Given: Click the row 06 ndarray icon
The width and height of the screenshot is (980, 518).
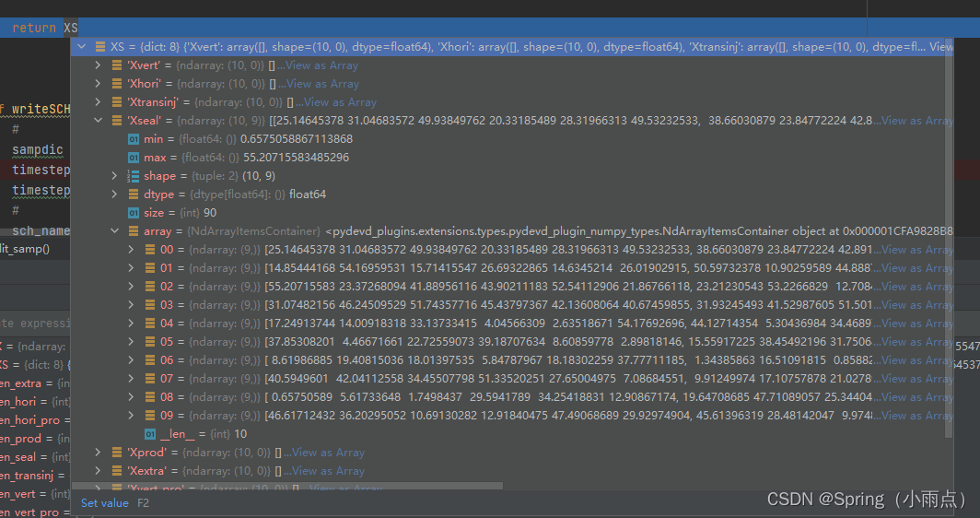Looking at the screenshot, I should [x=150, y=360].
